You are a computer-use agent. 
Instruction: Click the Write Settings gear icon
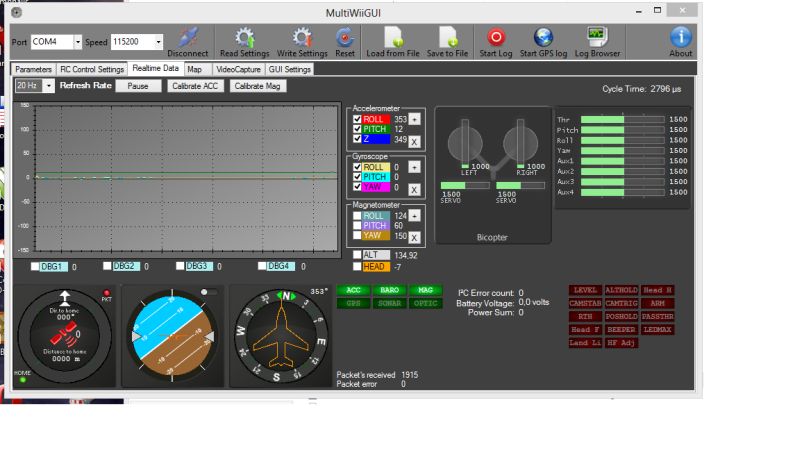[x=302, y=38]
